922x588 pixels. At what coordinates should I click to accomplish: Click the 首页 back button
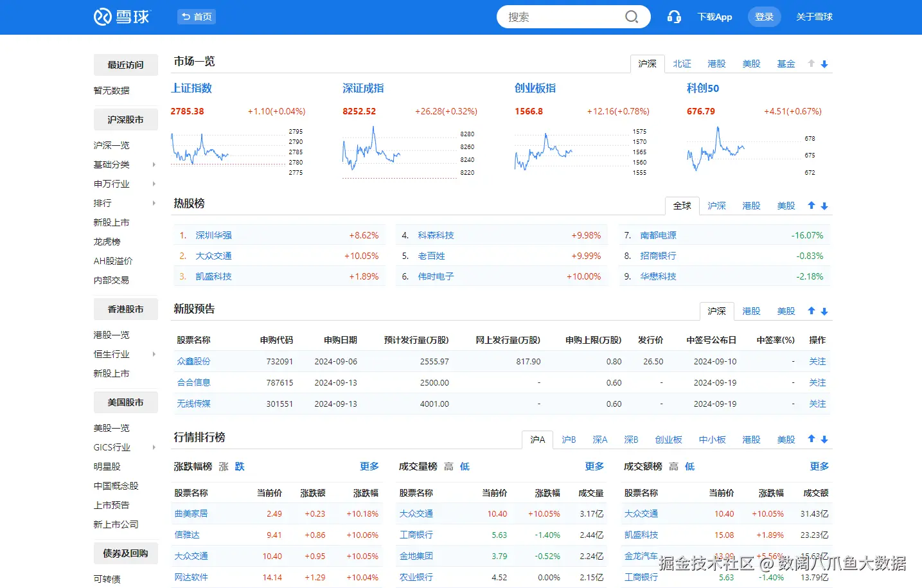click(x=197, y=17)
